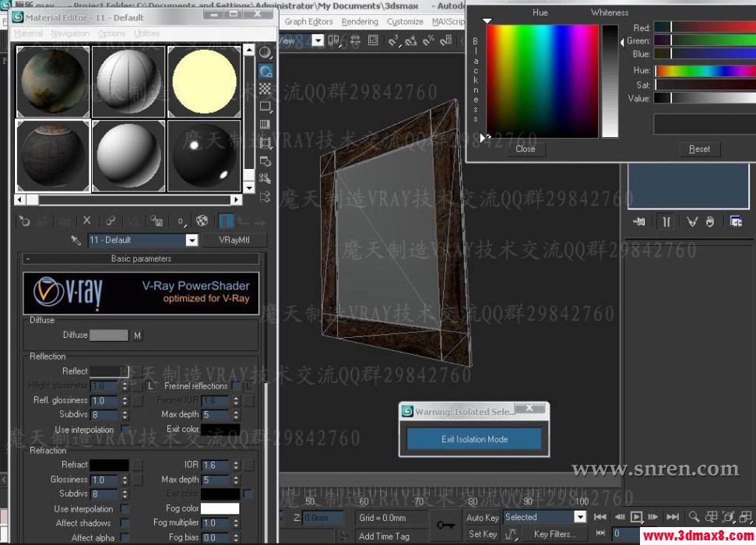The image size is (756, 545).
Task: Select the Orbit view navigation icon
Action: point(728,517)
